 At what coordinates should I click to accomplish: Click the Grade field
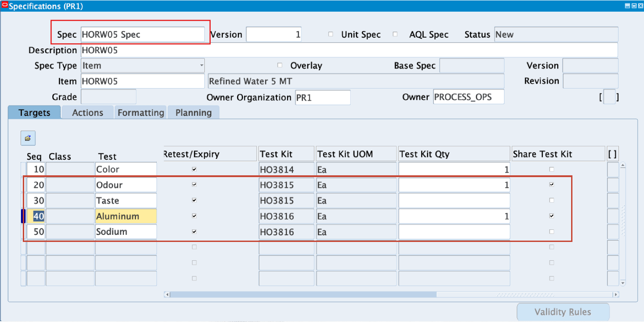pos(108,97)
